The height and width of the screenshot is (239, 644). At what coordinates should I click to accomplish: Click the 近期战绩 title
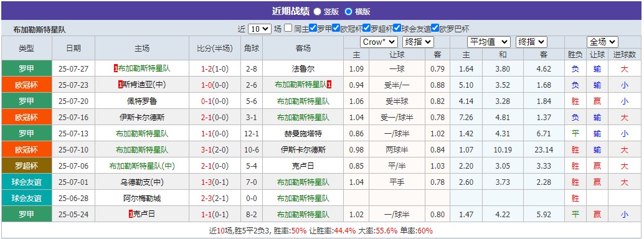click(290, 11)
